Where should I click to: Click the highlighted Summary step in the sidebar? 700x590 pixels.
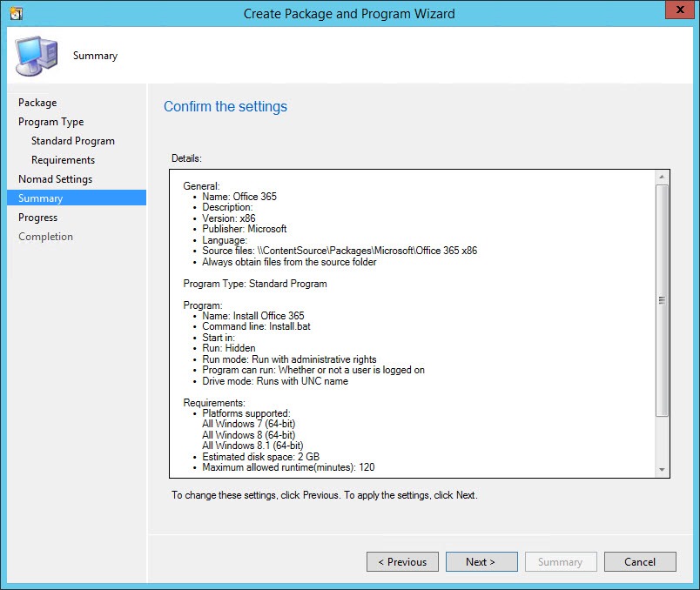[x=41, y=198]
